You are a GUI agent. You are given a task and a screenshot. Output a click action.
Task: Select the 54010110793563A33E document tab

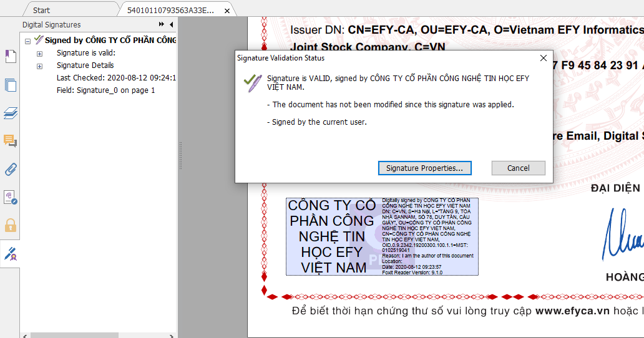(170, 10)
